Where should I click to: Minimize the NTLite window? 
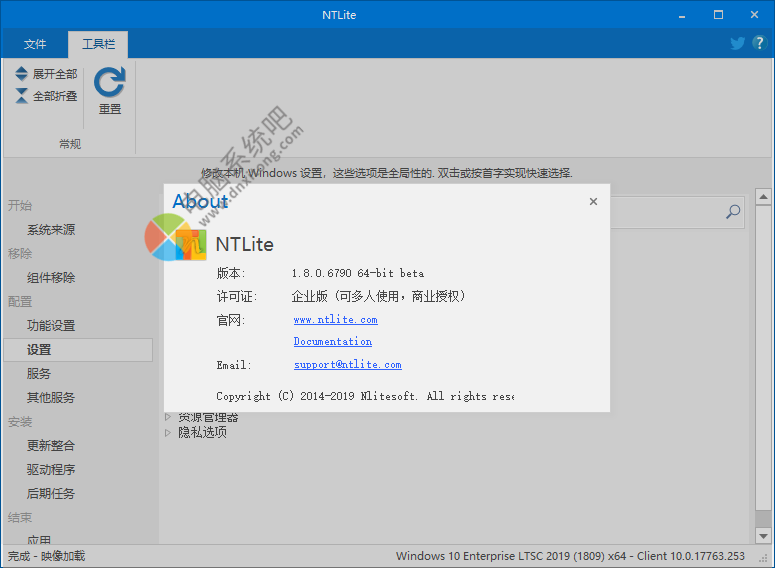pyautogui.click(x=682, y=15)
